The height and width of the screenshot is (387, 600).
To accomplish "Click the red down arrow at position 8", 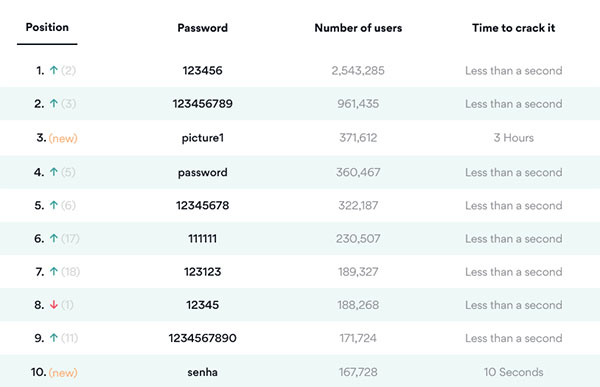I will [54, 305].
